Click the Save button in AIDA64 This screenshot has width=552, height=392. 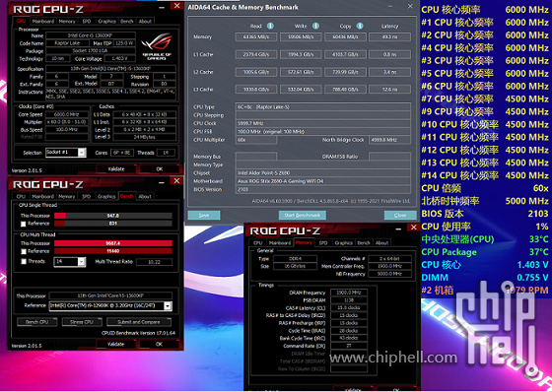click(204, 215)
